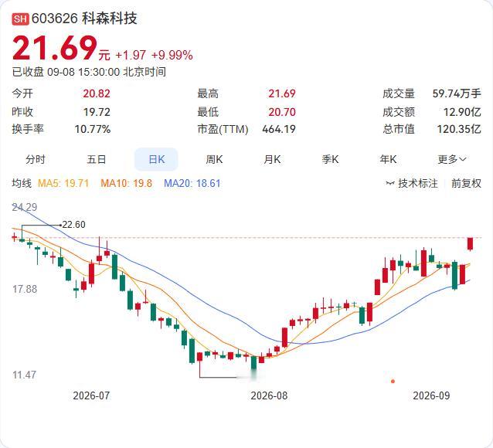Click the 2026-08 date axis label

[x=269, y=395]
